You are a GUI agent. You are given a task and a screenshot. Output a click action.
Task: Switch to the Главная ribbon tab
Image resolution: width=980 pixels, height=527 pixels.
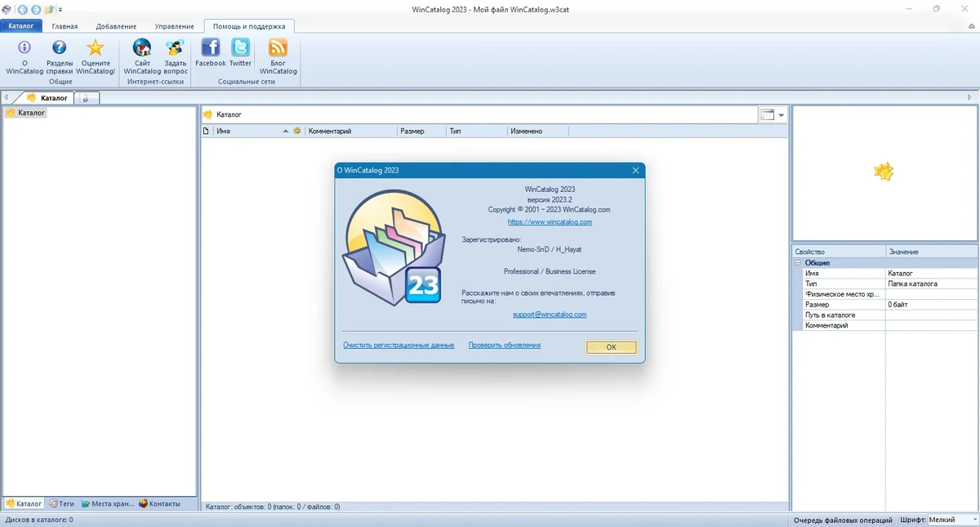(65, 26)
